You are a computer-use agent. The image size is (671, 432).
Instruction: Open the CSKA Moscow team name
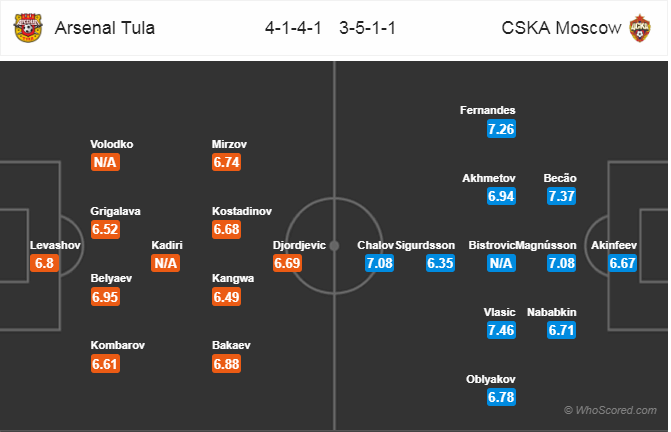click(x=559, y=27)
